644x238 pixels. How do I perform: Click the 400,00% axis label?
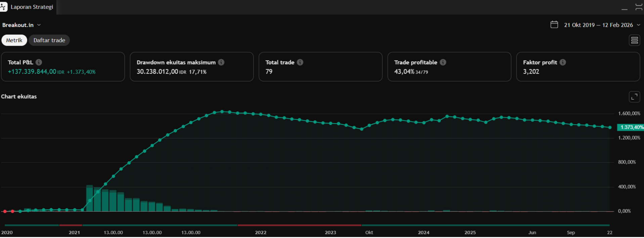click(x=627, y=186)
